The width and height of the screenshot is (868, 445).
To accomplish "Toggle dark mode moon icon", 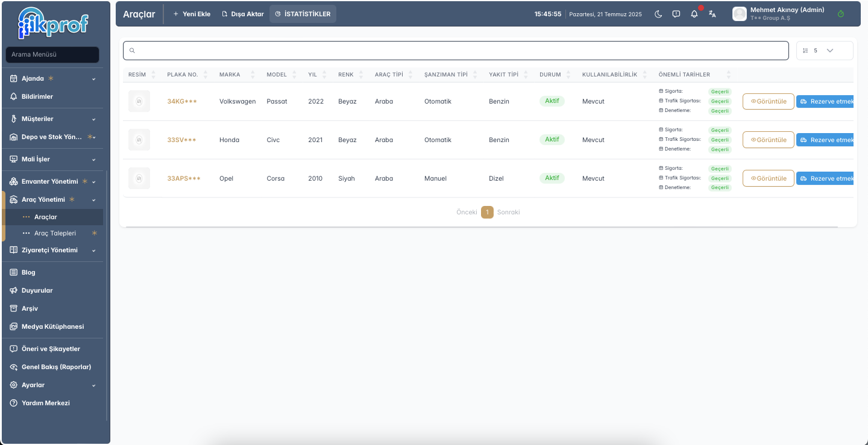I will click(x=658, y=14).
